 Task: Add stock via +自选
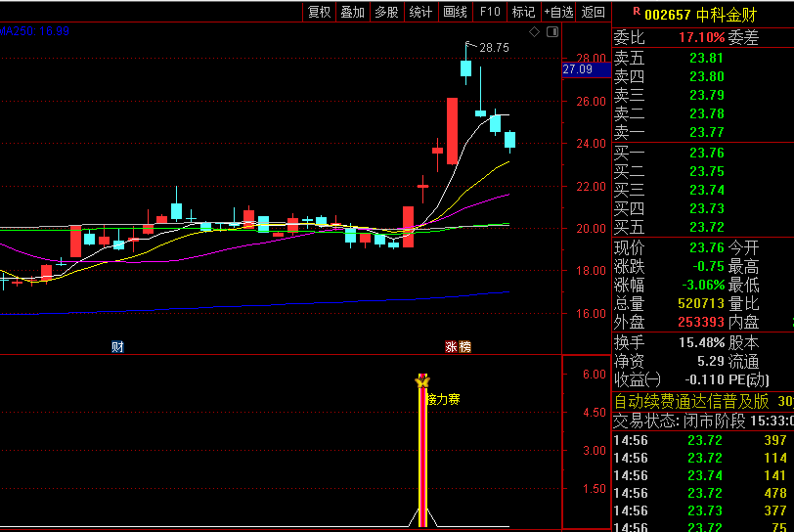coord(558,12)
